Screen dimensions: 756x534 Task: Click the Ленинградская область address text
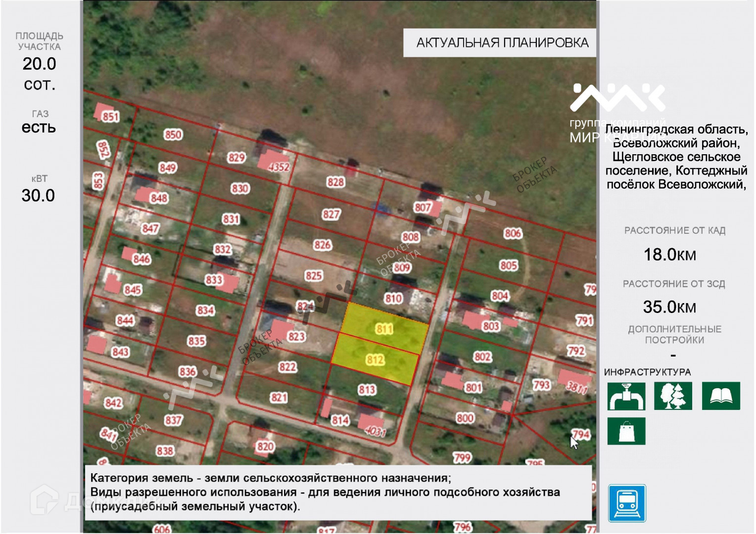pyautogui.click(x=676, y=157)
